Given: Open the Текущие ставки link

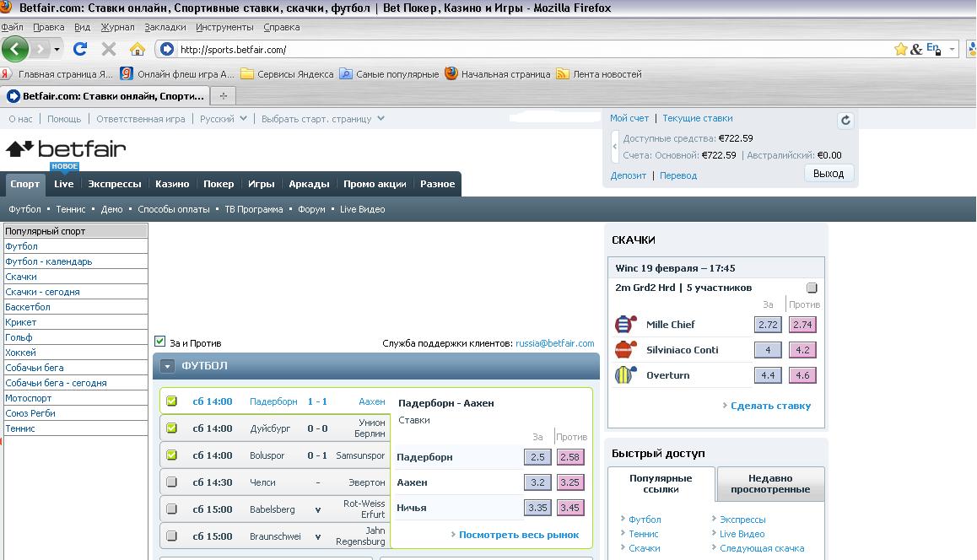Looking at the screenshot, I should (697, 118).
